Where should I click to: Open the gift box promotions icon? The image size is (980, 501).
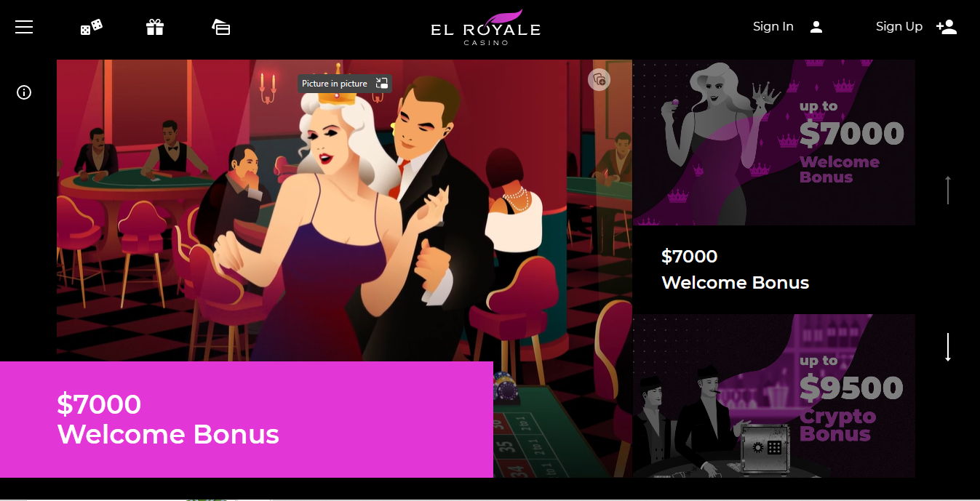[x=155, y=27]
